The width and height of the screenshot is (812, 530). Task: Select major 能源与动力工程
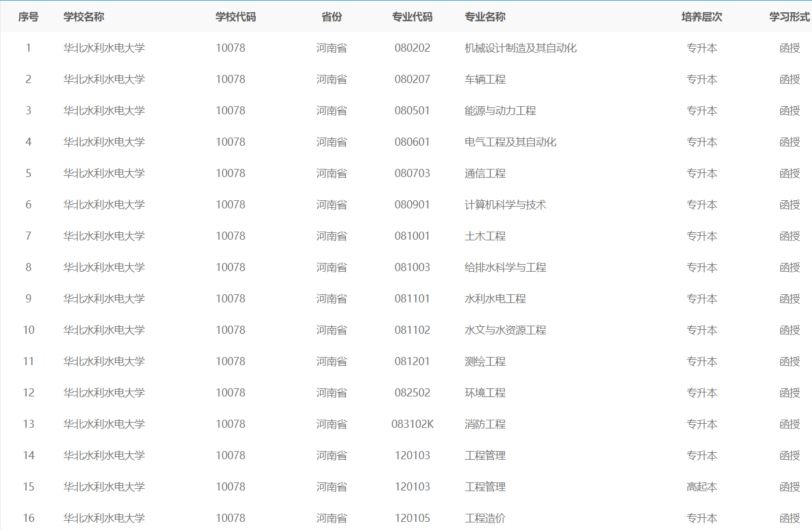(x=501, y=111)
